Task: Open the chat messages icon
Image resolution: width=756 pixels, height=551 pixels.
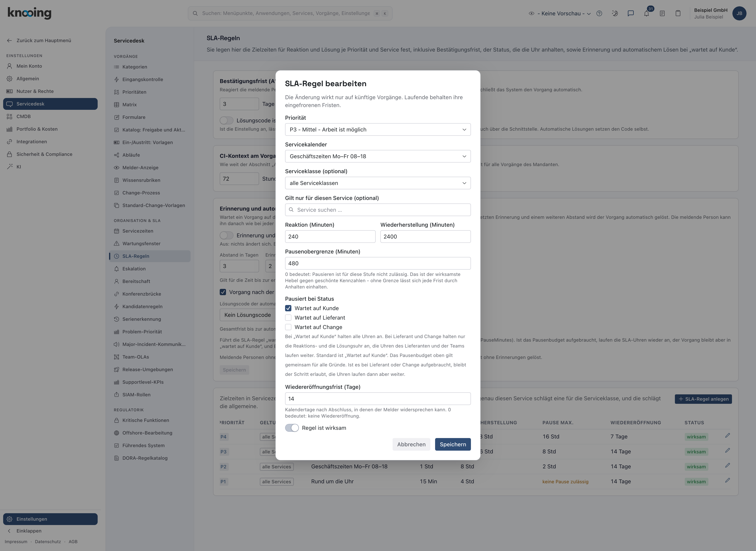Action: [x=631, y=13]
